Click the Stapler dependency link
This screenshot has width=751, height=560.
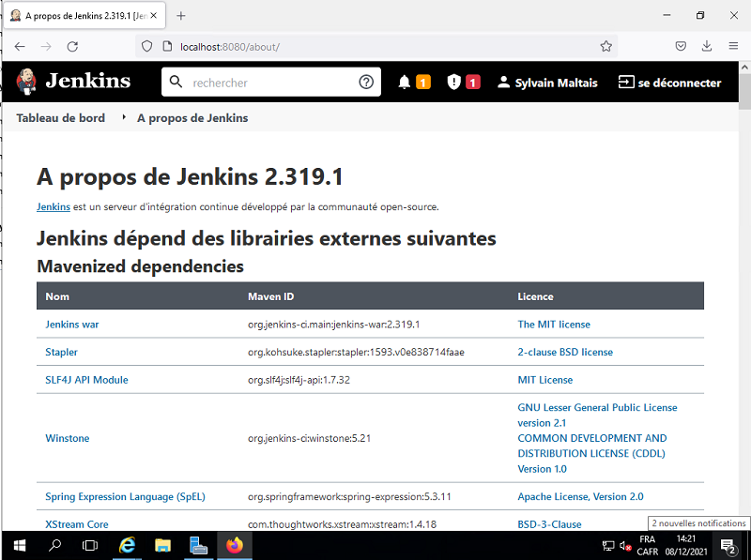point(61,353)
